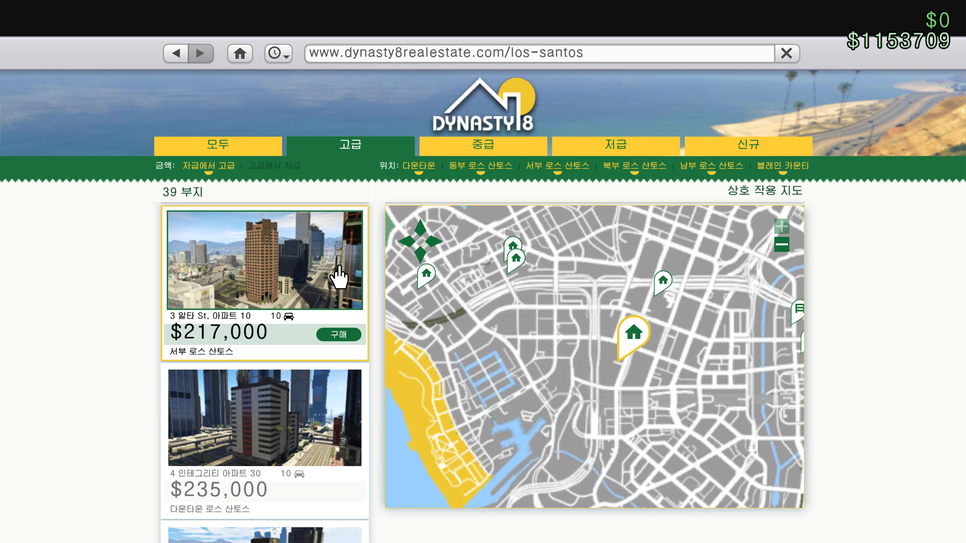The width and height of the screenshot is (966, 543).
Task: Open the 4 인테그리티 아파트 30 photo
Action: 265,417
